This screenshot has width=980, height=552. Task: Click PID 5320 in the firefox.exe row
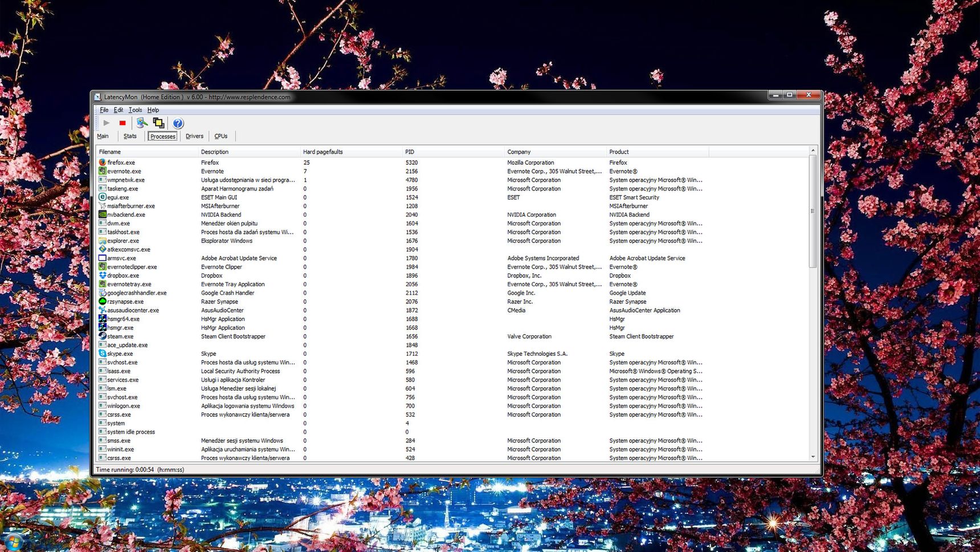tap(411, 163)
